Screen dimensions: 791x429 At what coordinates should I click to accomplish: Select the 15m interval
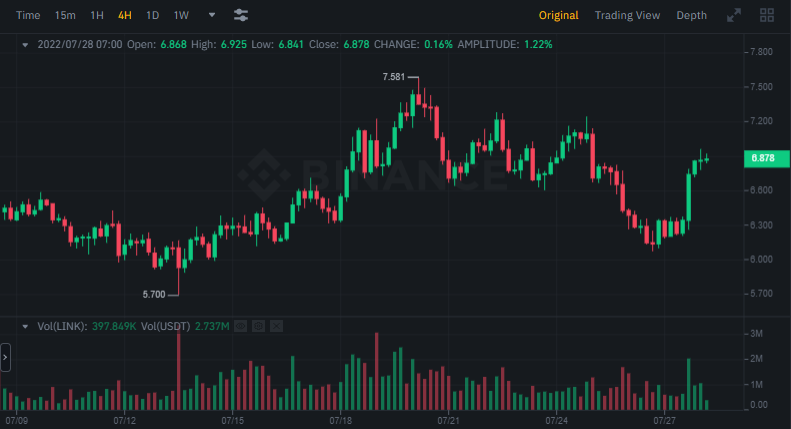tap(65, 15)
